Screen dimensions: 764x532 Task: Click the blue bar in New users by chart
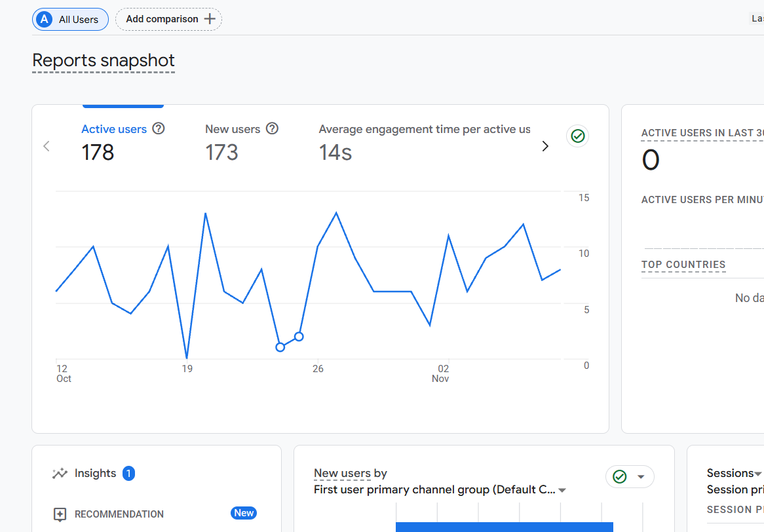(505, 527)
